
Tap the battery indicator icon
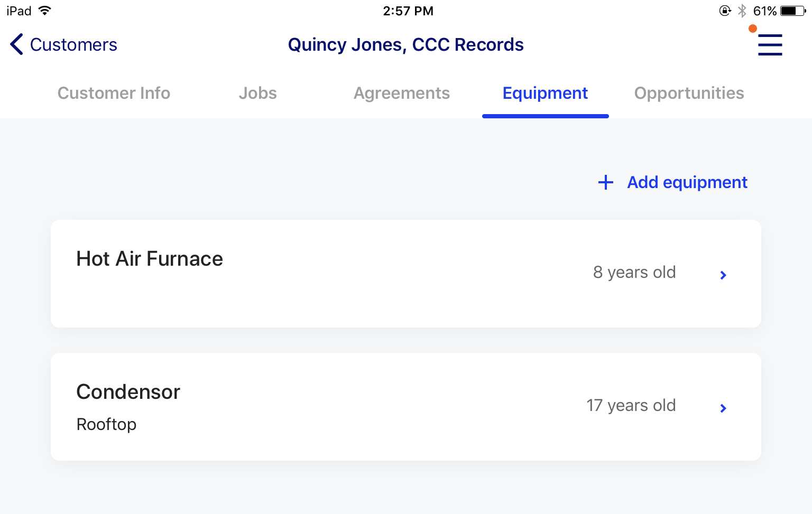793,11
